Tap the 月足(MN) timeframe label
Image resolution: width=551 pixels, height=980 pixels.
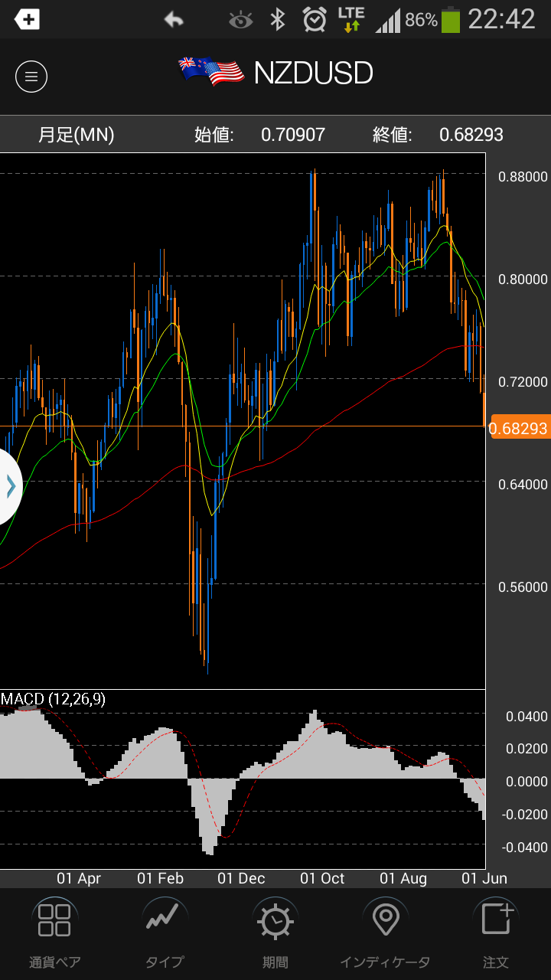[76, 135]
